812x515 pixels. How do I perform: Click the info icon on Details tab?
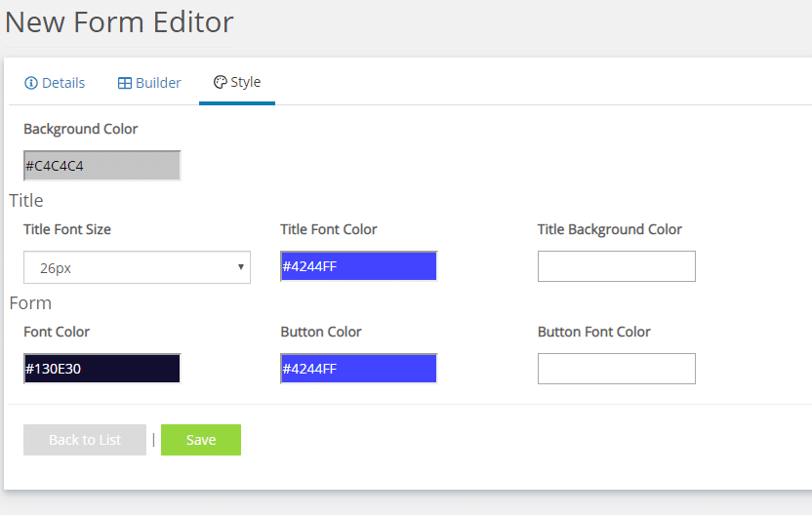[x=31, y=83]
